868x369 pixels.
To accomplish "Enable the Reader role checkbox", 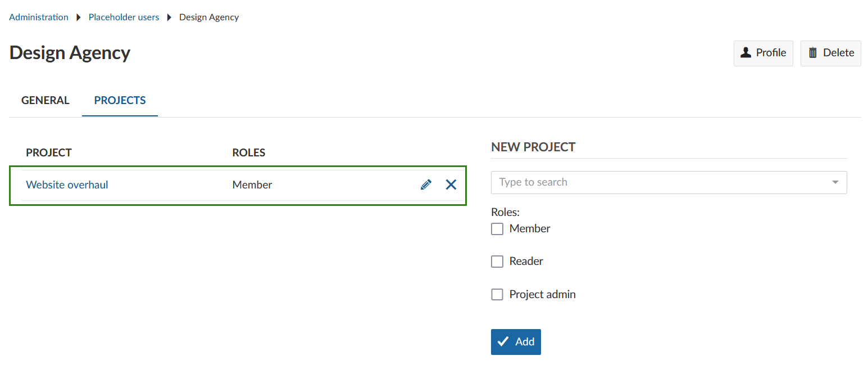I will tap(497, 262).
